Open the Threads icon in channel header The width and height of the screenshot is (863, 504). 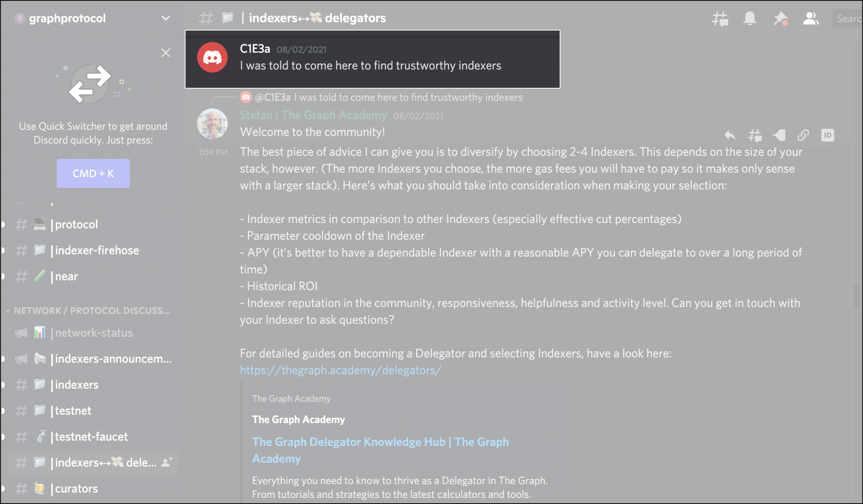(720, 19)
